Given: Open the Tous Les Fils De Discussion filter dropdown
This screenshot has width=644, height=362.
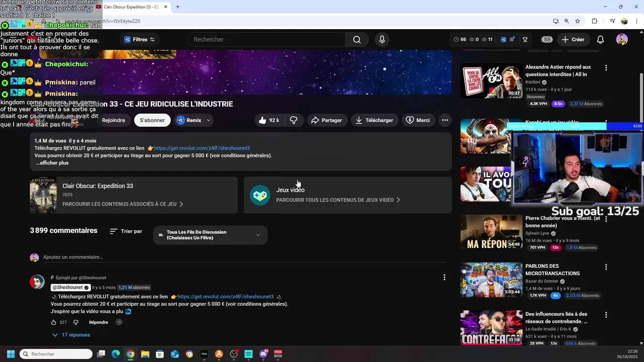Looking at the screenshot, I should (210, 235).
